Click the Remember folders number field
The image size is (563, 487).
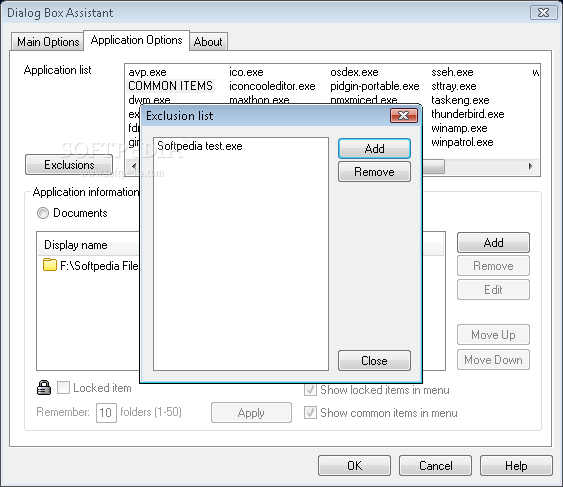tap(106, 412)
